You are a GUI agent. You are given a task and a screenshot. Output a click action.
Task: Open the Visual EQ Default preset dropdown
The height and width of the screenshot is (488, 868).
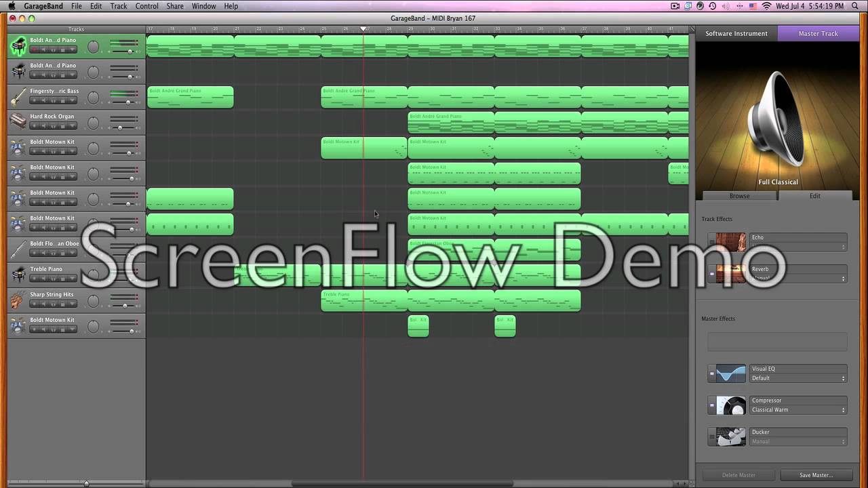coord(798,378)
